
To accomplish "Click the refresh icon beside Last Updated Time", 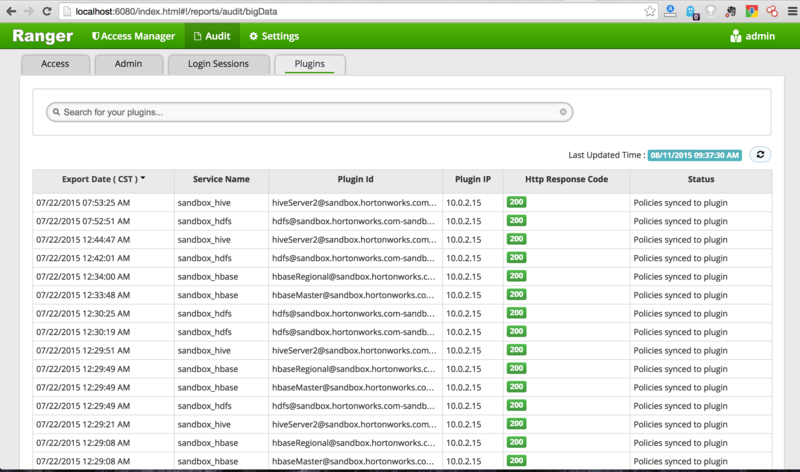I will click(x=760, y=155).
